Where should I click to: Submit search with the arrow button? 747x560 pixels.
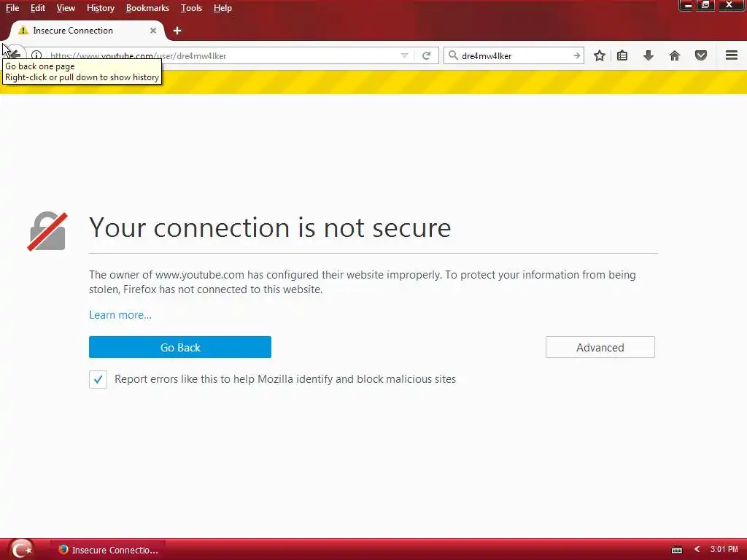click(576, 55)
